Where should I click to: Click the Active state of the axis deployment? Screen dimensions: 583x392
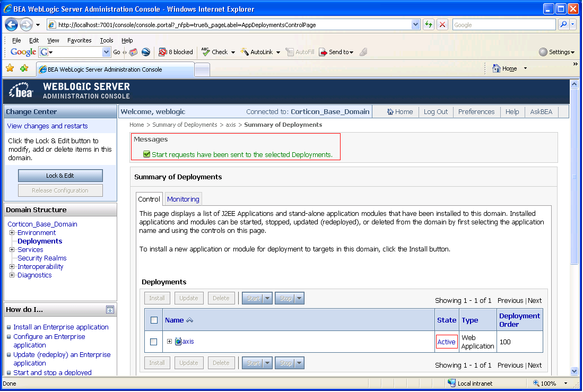tap(446, 342)
